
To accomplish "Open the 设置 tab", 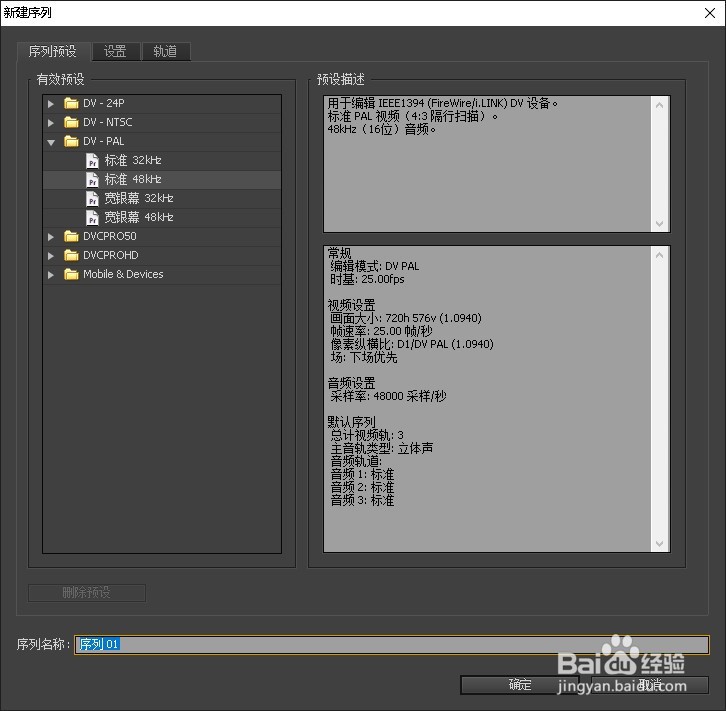I will [x=115, y=51].
